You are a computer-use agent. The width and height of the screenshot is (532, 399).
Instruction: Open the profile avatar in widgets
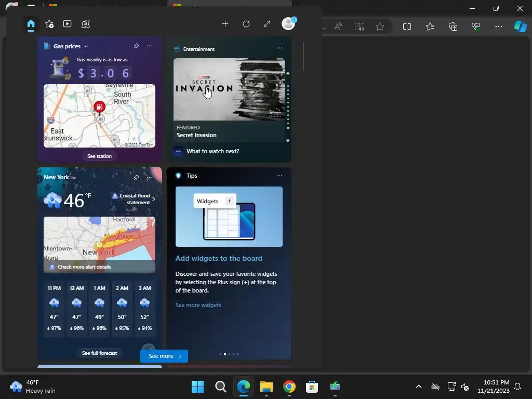288,24
